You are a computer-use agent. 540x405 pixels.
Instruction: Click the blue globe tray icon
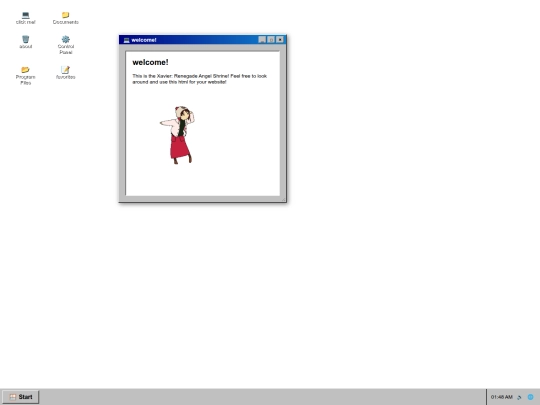[531, 397]
